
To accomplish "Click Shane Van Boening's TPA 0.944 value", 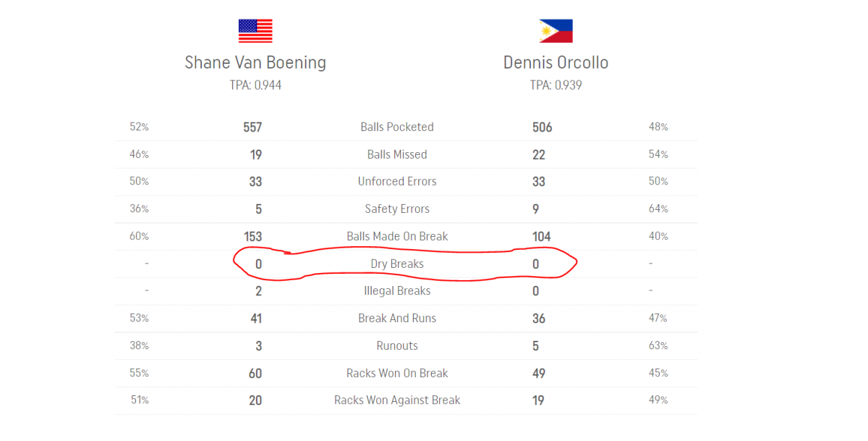I will [255, 85].
